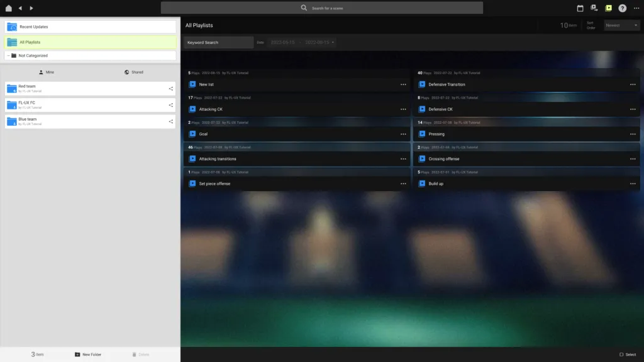The height and width of the screenshot is (362, 644).
Task: Open the Attacking CK playlist title
Action: pos(211,109)
